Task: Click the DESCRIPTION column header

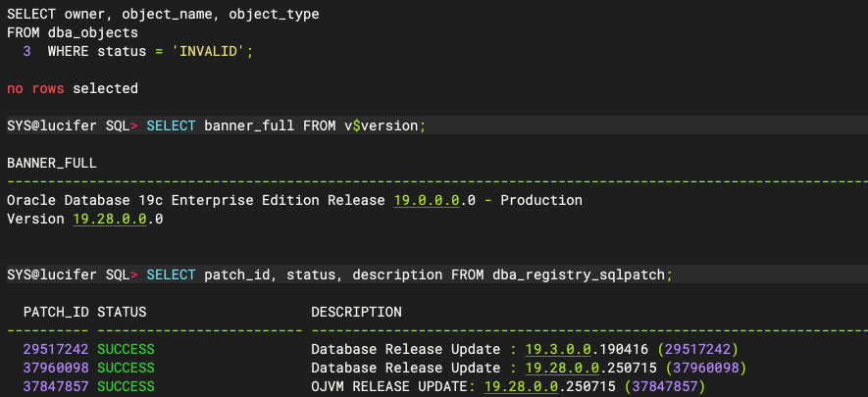Action: (356, 312)
